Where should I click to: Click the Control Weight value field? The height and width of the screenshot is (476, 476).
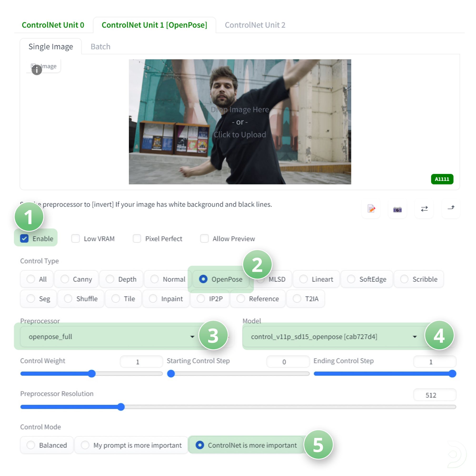click(141, 362)
